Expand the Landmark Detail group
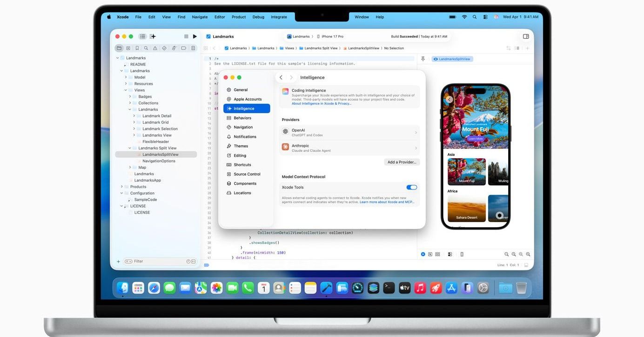 point(134,116)
